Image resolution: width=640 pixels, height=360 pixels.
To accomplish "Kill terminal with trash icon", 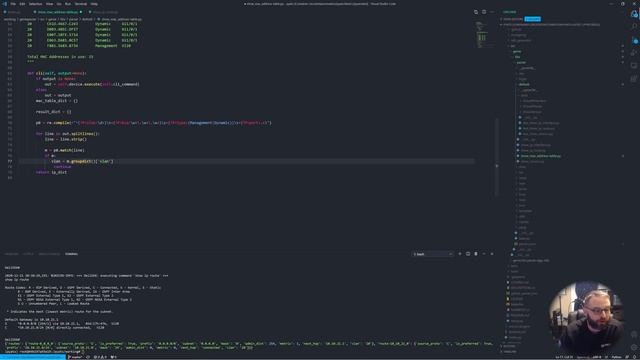I will [476, 254].
